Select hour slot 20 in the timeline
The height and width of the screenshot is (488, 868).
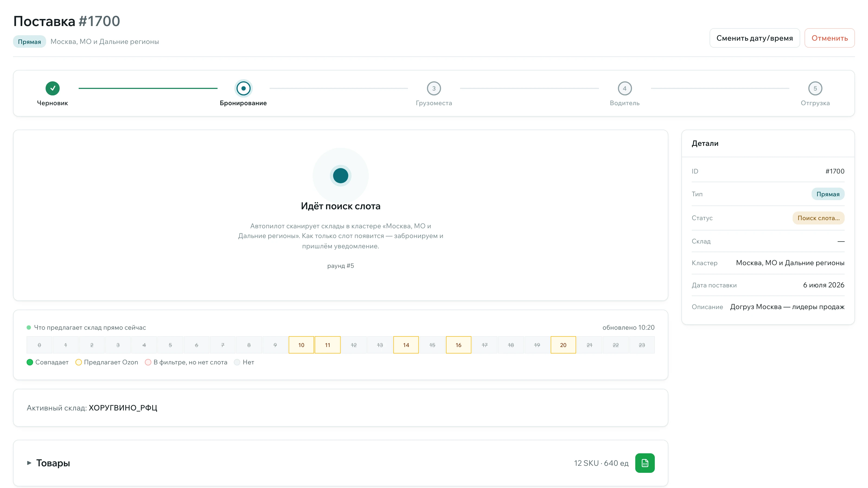(x=563, y=345)
